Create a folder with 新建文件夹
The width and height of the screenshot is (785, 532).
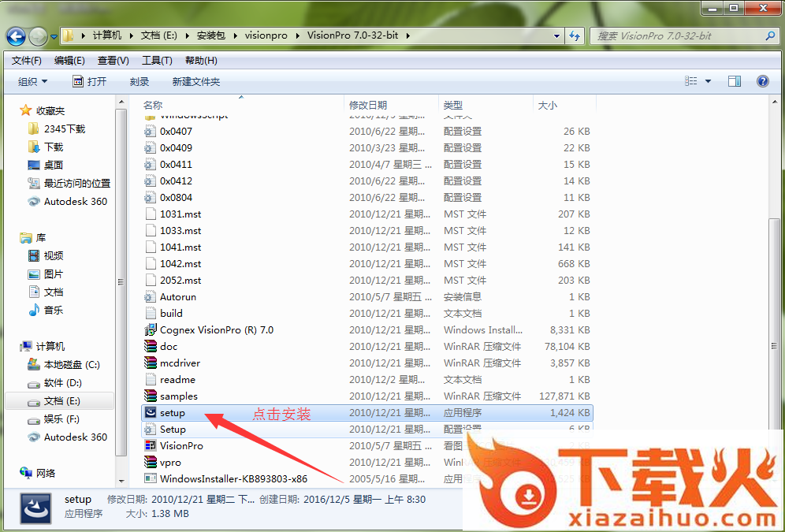coord(195,82)
